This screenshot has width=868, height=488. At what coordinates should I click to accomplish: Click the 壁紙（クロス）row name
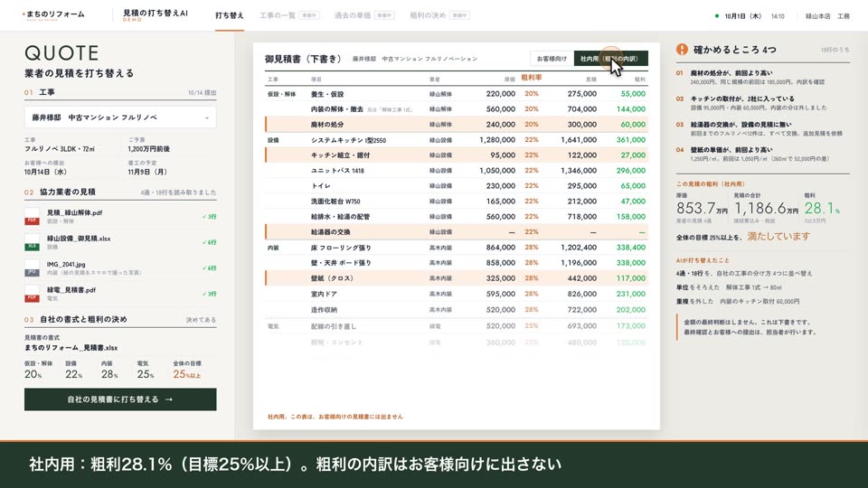tap(332, 278)
